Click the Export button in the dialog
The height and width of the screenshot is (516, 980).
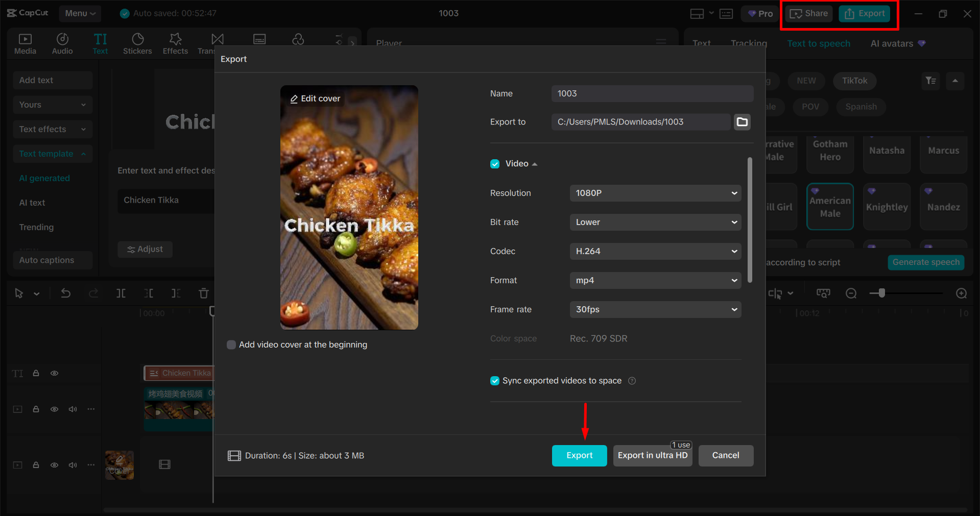click(x=579, y=455)
